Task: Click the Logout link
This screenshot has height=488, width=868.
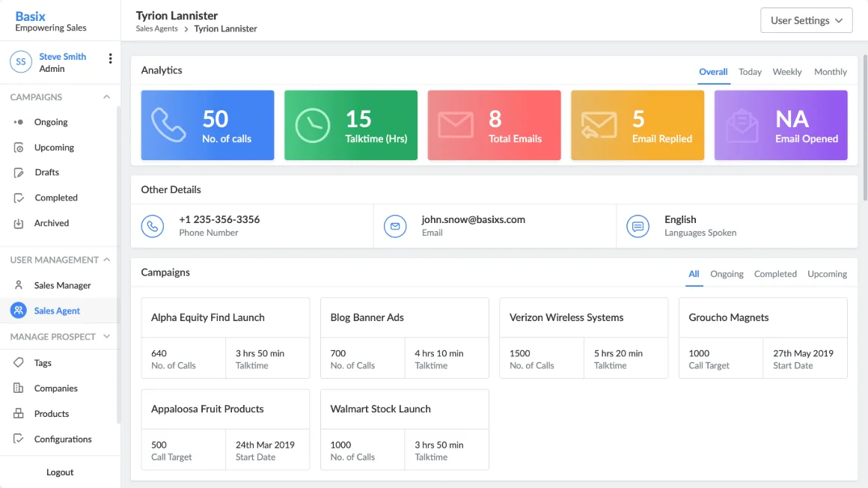Action: pyautogui.click(x=60, y=472)
